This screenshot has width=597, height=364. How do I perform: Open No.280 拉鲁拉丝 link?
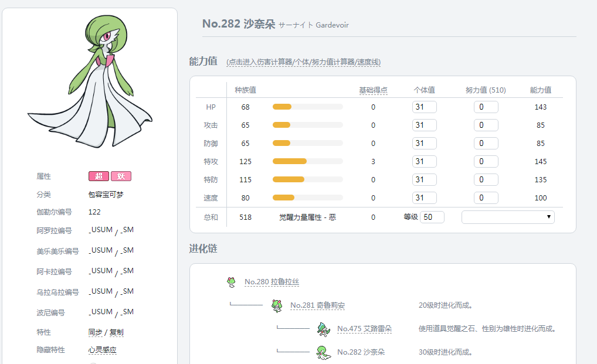coord(272,282)
